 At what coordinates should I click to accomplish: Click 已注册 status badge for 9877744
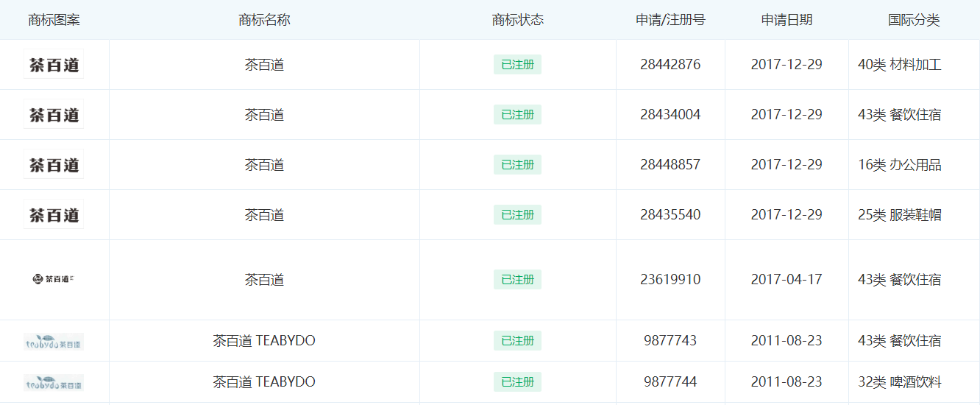click(x=517, y=382)
